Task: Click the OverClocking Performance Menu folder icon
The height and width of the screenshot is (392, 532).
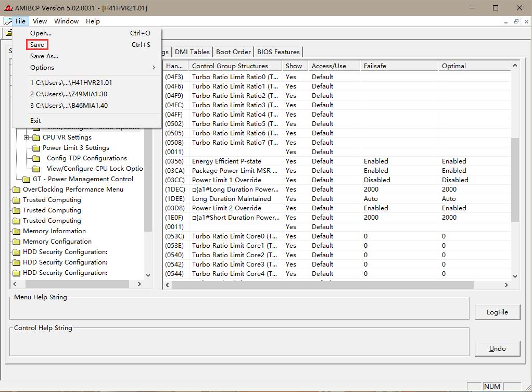Action: [16, 189]
